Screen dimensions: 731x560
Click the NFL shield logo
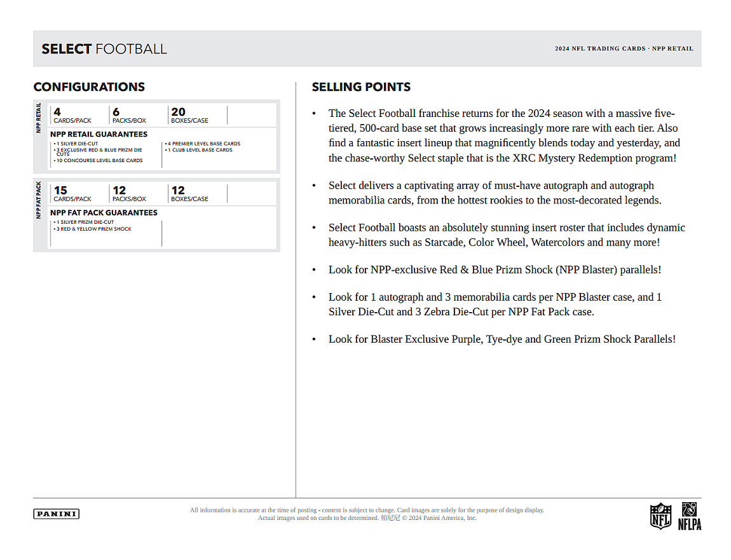point(660,516)
